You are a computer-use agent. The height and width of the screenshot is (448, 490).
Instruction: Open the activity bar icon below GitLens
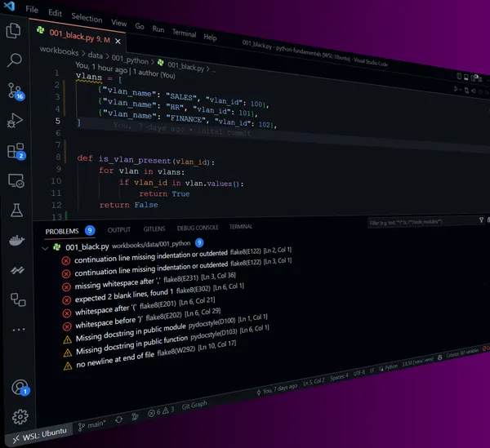pyautogui.click(x=18, y=299)
